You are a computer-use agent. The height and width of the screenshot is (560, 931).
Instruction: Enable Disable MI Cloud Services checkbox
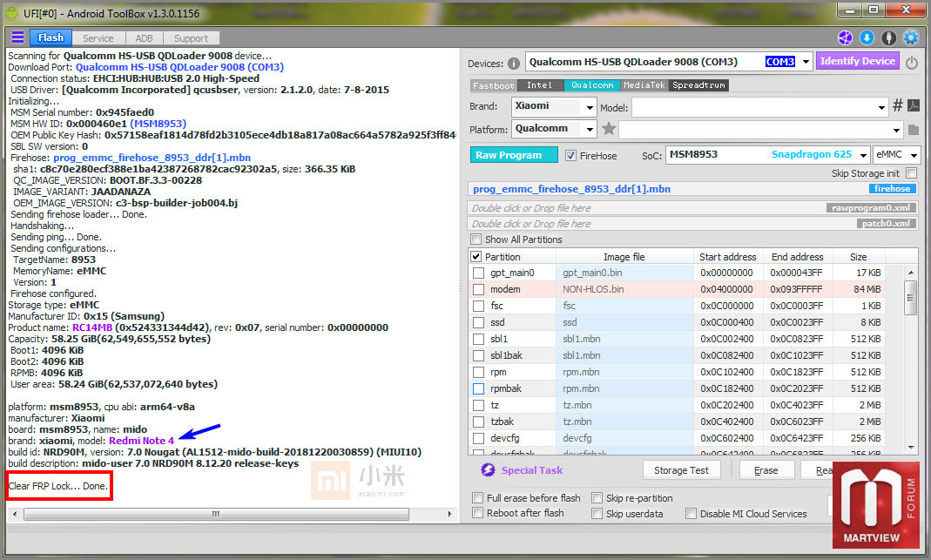point(691,513)
